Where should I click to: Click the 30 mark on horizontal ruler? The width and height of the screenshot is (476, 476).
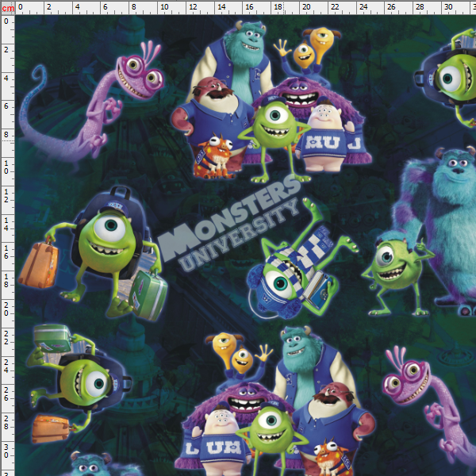pos(448,7)
